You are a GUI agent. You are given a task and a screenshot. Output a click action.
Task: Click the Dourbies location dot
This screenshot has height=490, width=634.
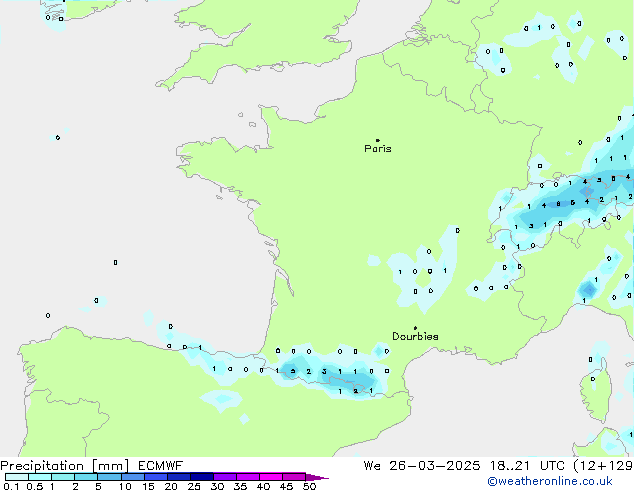tap(415, 328)
